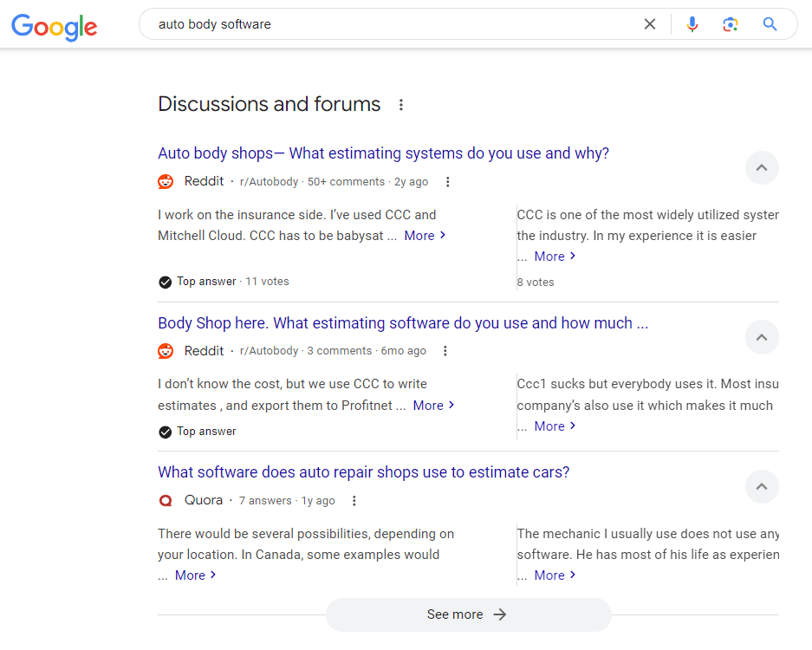Click the '8 votes' label

(x=536, y=283)
